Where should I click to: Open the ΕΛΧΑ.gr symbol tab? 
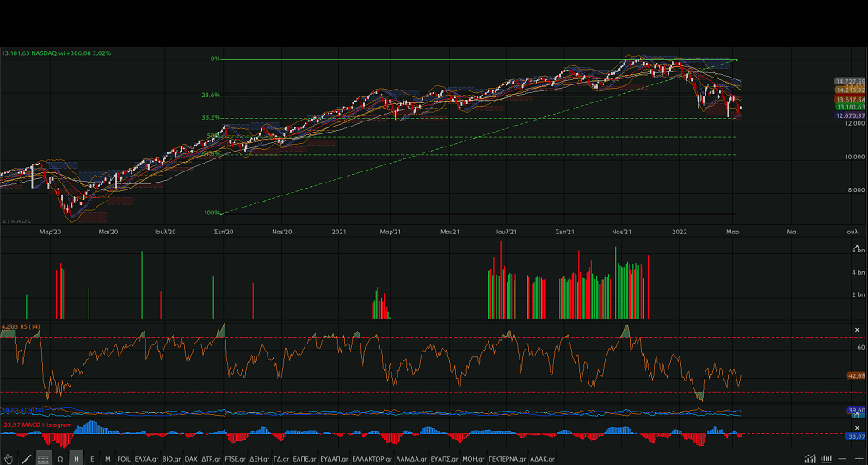[146, 459]
